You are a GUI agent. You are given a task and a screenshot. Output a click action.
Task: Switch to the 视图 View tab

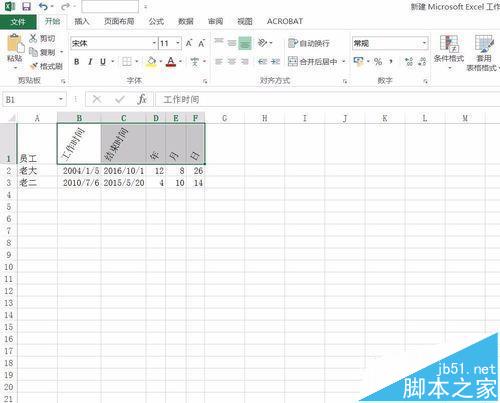[245, 21]
